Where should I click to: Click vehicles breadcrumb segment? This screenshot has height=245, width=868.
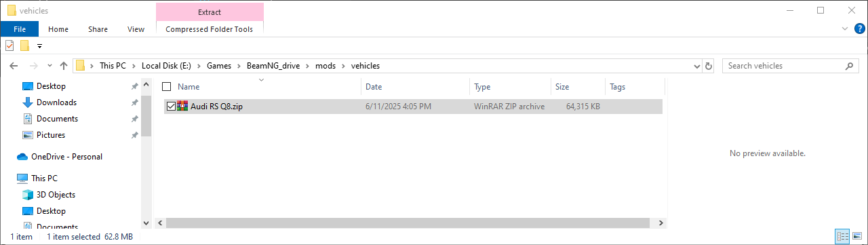365,66
